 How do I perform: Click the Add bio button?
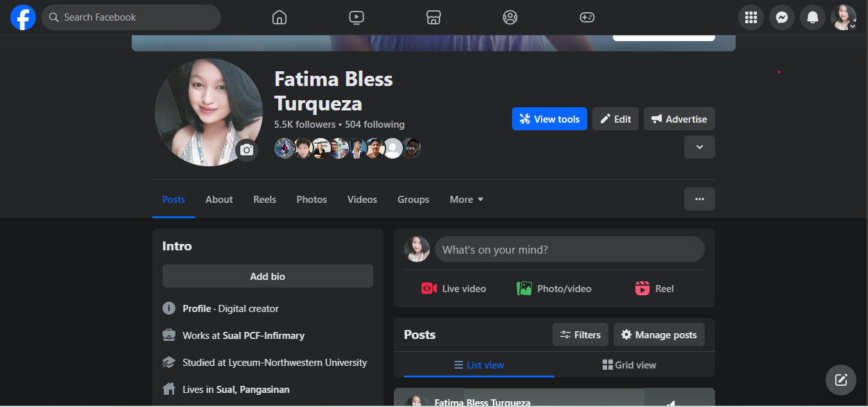[x=268, y=276]
